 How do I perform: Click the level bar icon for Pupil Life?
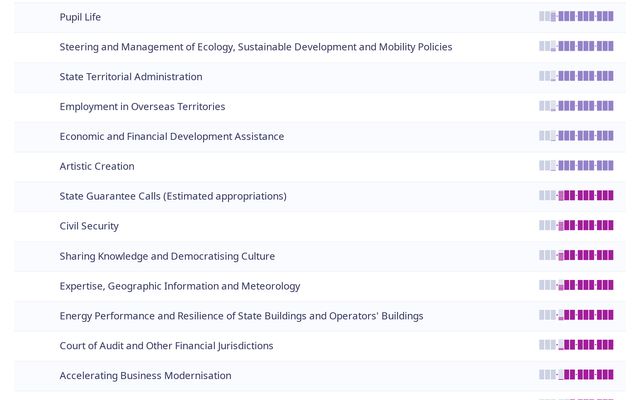pos(576,17)
